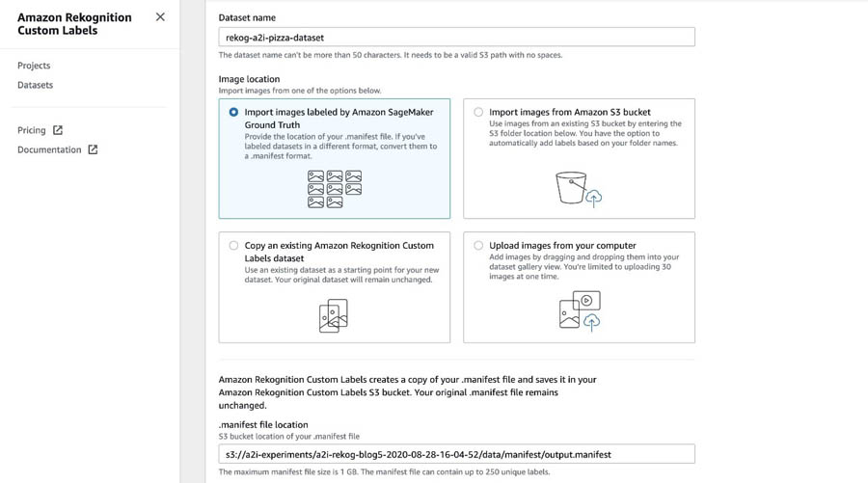The image size is (868, 483).
Task: Open Datasets in the sidebar
Action: pos(36,85)
